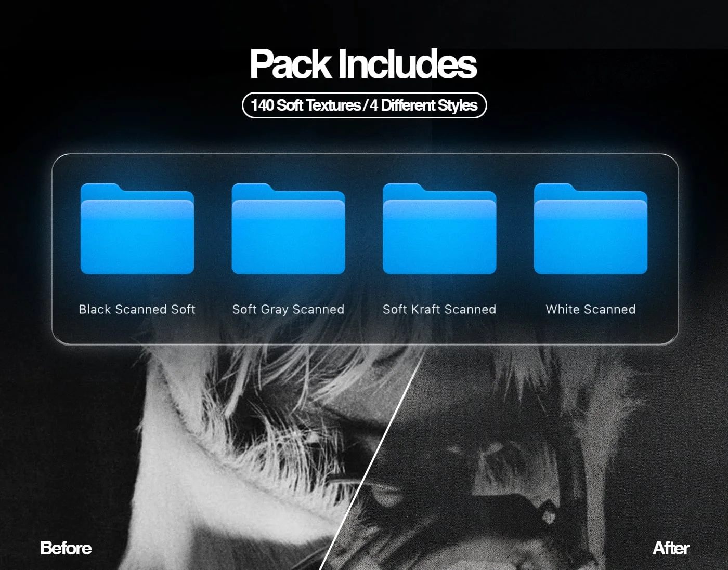Click the "140 Soft Textures / 4 Different Styles" badge

[364, 105]
